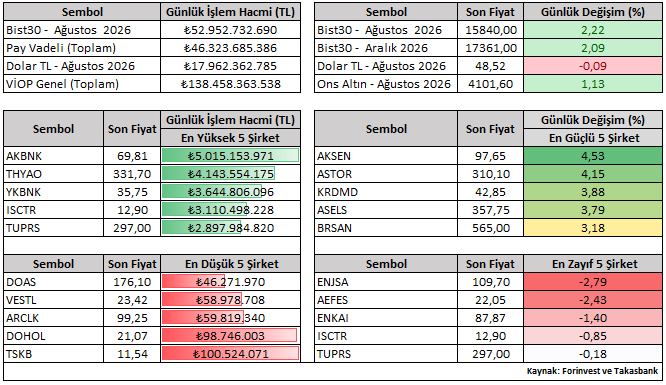The image size is (666, 385).
Task: Select the TSKB volume bar cell
Action: point(230,354)
